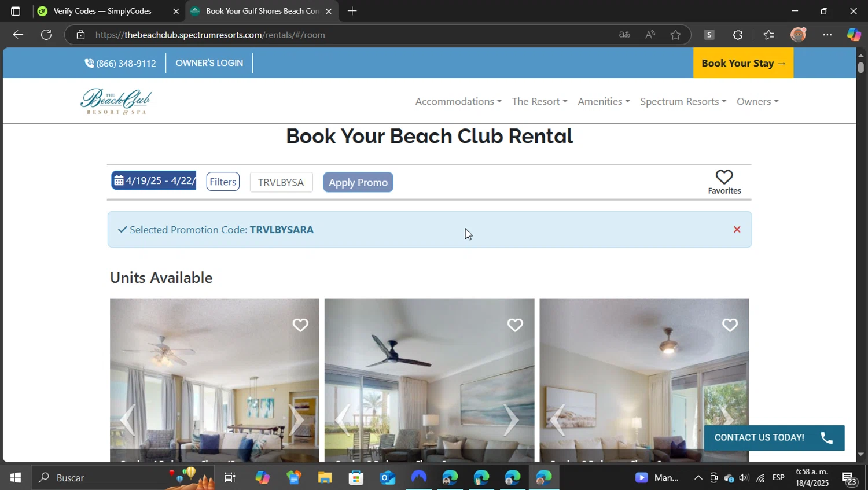This screenshot has height=490, width=868.
Task: Close the Verify Codes SimplyCodes tab
Action: click(176, 11)
